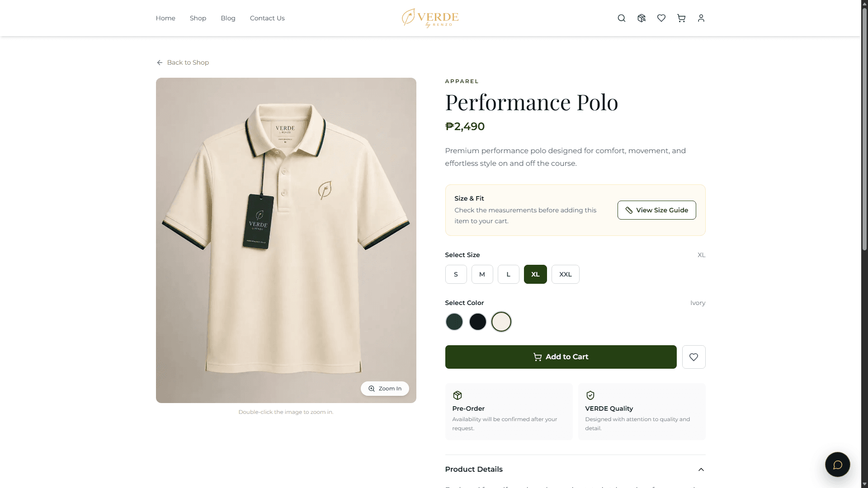The image size is (868, 488).
Task: Select size M
Action: tap(482, 274)
